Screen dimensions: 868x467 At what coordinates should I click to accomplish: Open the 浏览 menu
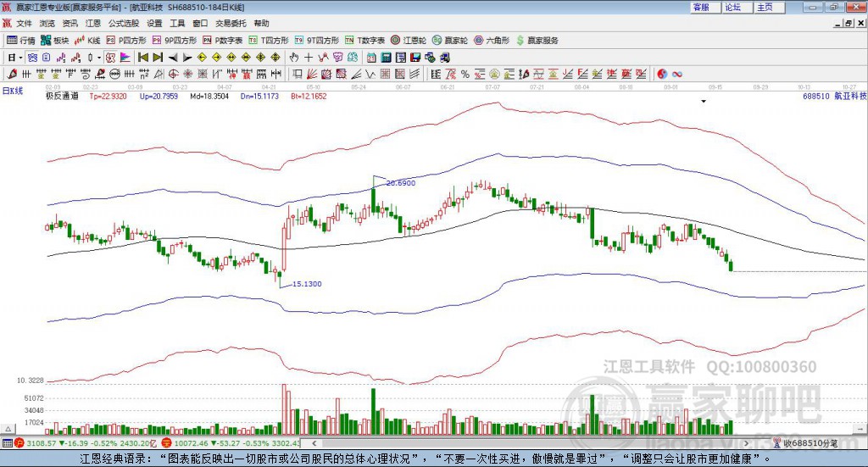tap(47, 23)
